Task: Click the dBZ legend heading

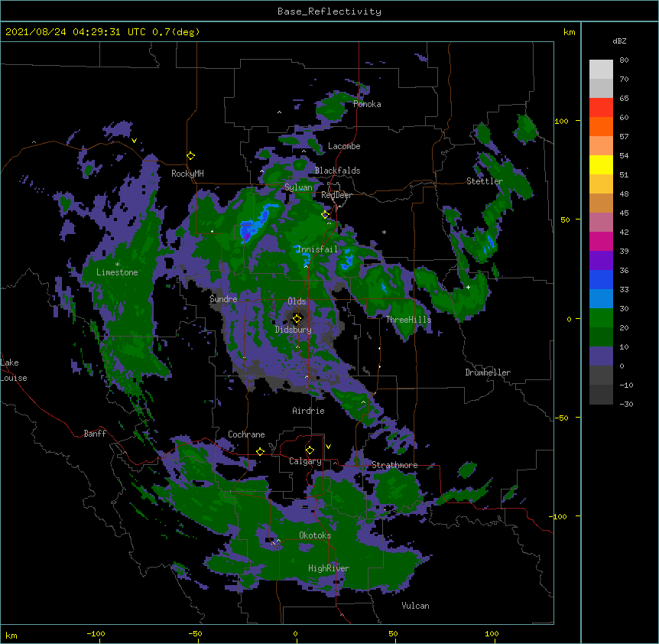Action: click(x=619, y=41)
